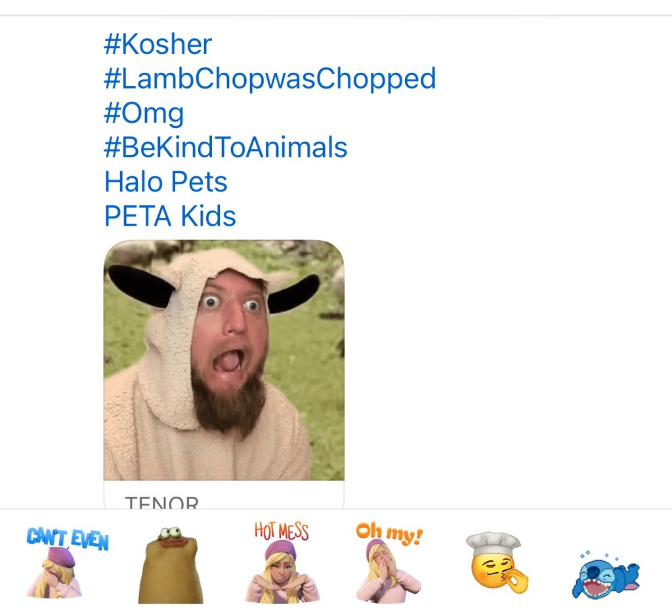
Task: Go to the PETA Kids page
Action: [x=170, y=216]
